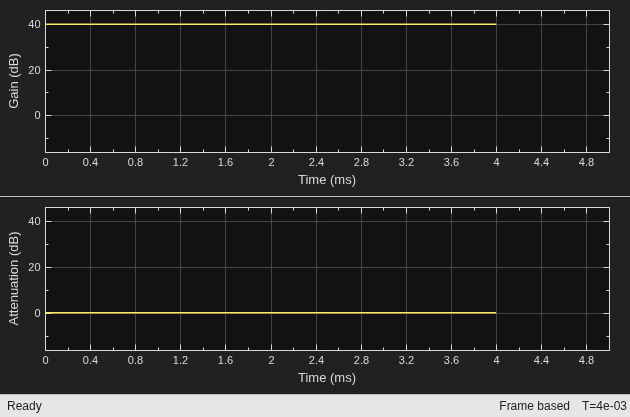
Task: Click end of Gain line at 4 ms
Action: tap(496, 24)
